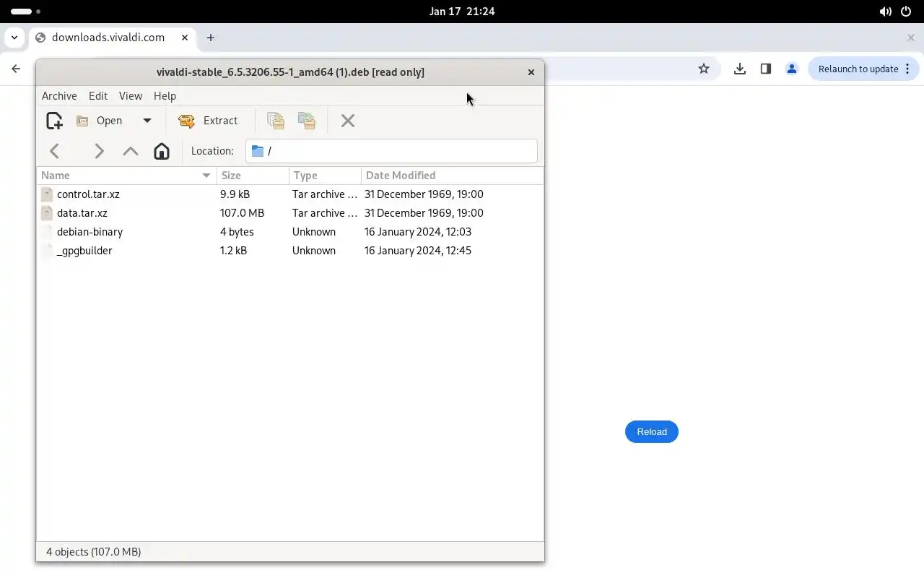The image size is (924, 578).
Task: Open an archive via the Open button
Action: (100, 121)
